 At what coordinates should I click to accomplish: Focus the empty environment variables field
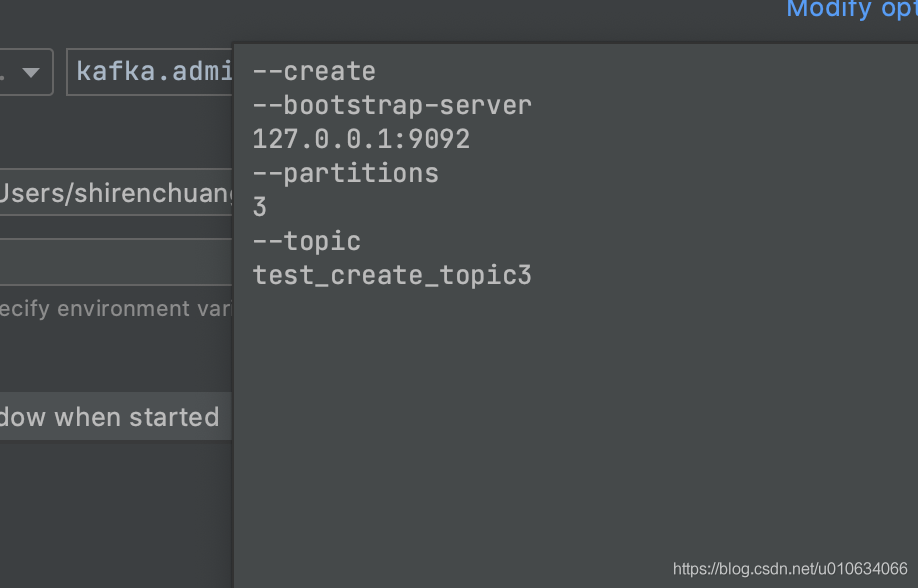[116, 262]
